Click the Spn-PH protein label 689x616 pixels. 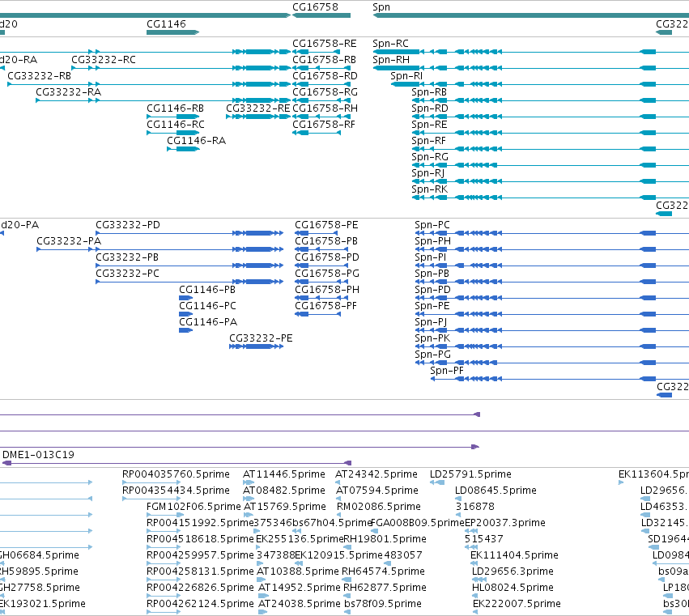432,241
